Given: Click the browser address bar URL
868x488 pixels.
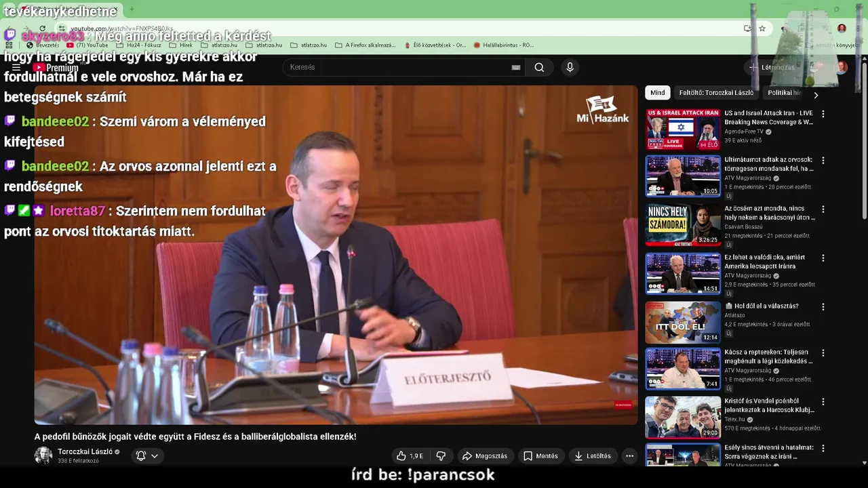Looking at the screenshot, I should (x=122, y=29).
